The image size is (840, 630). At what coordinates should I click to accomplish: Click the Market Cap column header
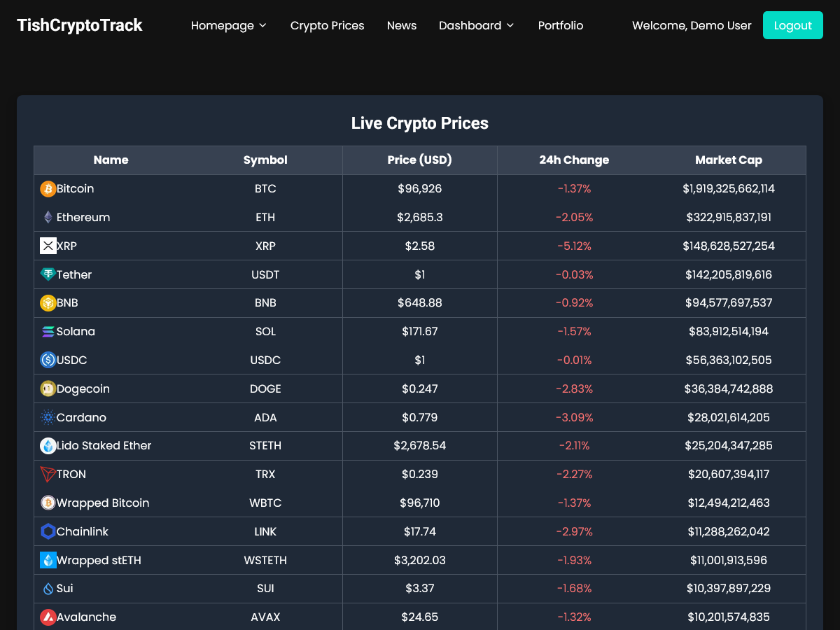click(x=728, y=160)
